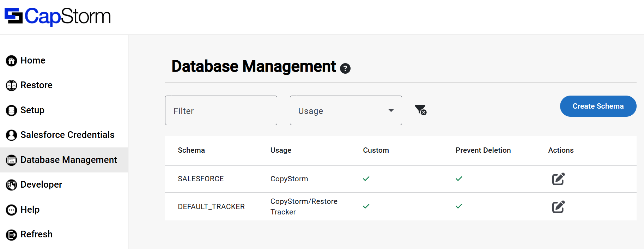Click the Home sidebar icon
Image resolution: width=644 pixels, height=249 pixels.
click(x=11, y=61)
